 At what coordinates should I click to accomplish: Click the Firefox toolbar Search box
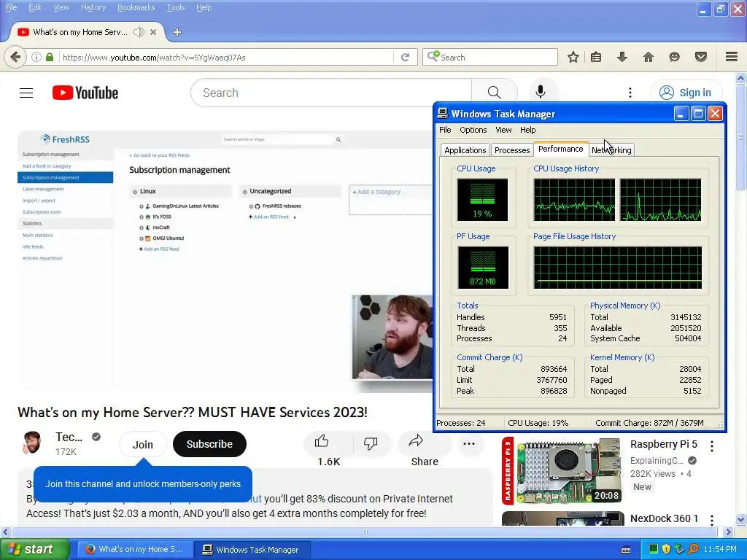click(x=489, y=57)
